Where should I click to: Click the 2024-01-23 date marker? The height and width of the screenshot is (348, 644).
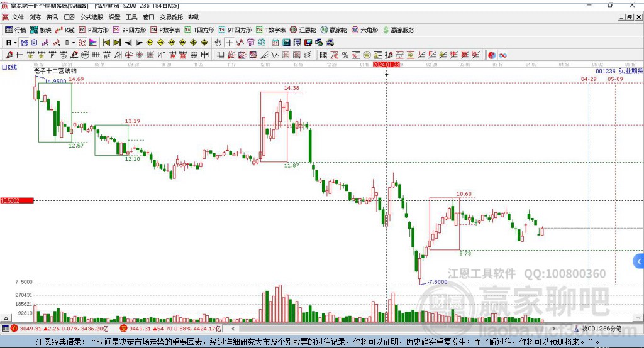tap(386, 65)
